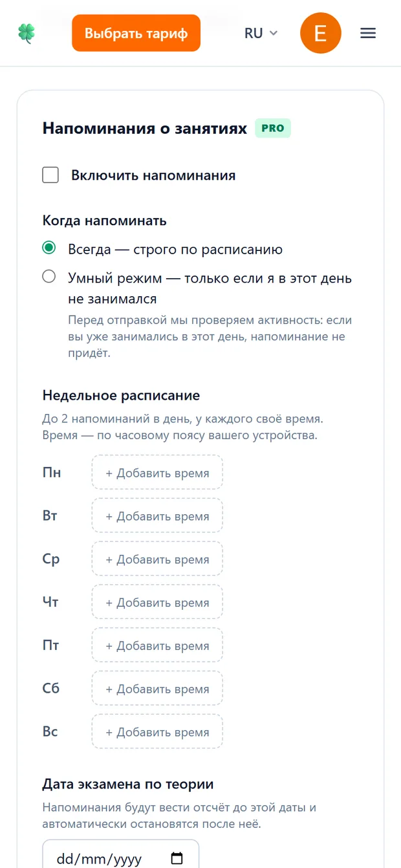Open the orange user avatar E

321,33
